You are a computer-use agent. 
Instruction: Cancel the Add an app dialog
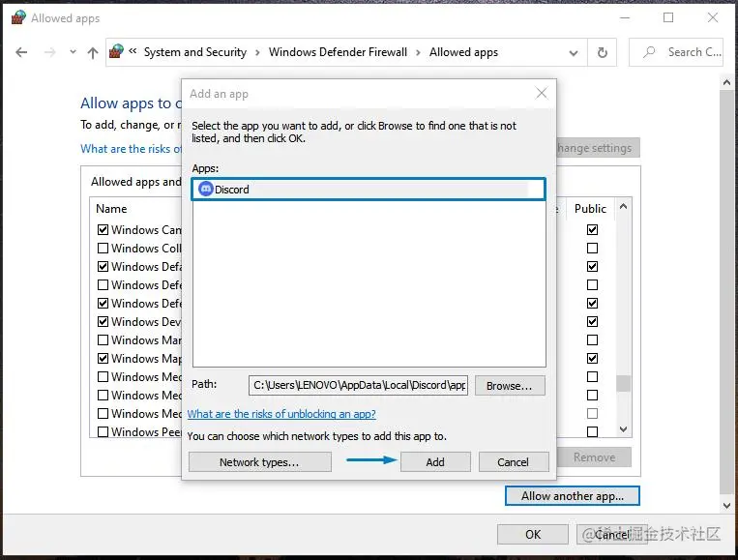coord(514,462)
